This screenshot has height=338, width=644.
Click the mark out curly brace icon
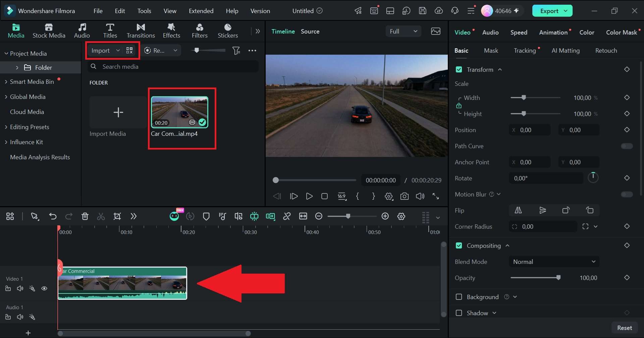[x=373, y=196]
